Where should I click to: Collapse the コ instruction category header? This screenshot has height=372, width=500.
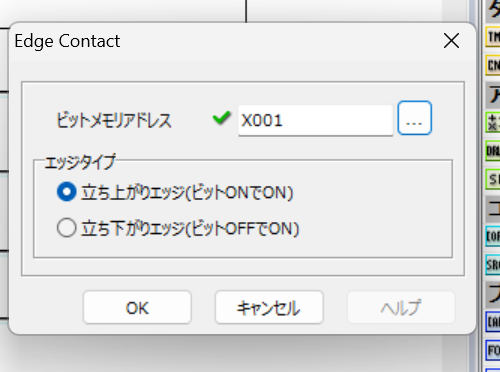tap(493, 208)
